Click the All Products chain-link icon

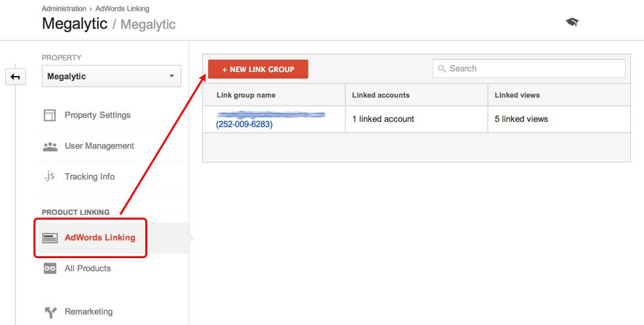click(50, 269)
